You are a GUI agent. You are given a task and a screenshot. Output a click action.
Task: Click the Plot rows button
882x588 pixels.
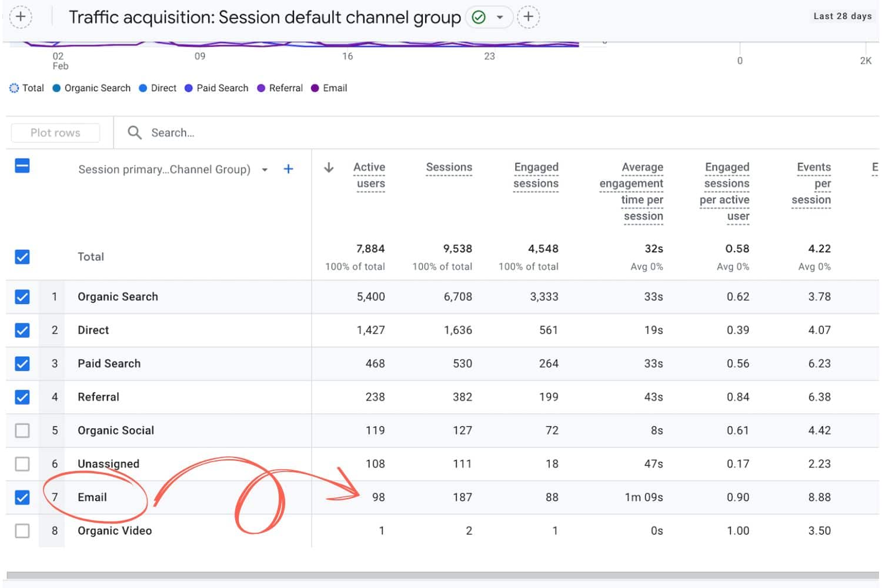click(55, 133)
